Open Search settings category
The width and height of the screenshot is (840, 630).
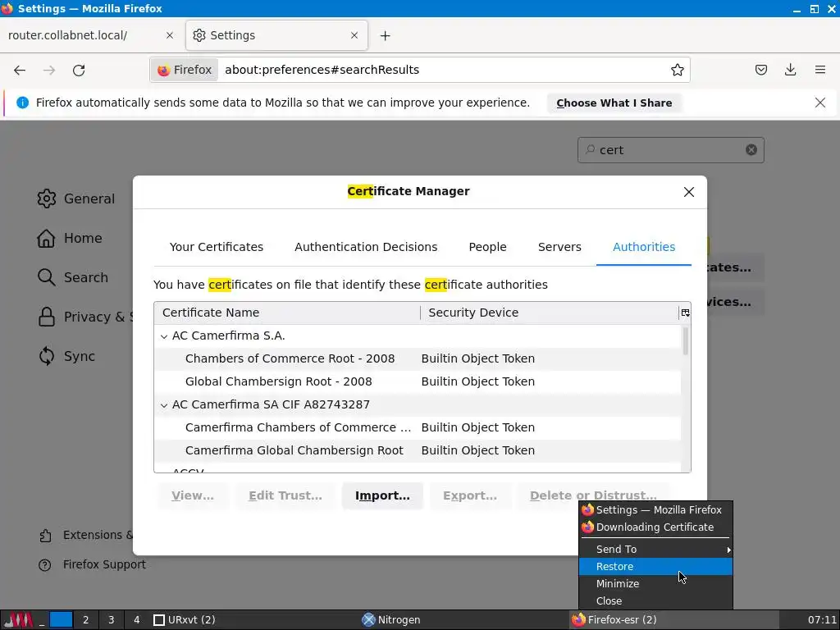73,277
